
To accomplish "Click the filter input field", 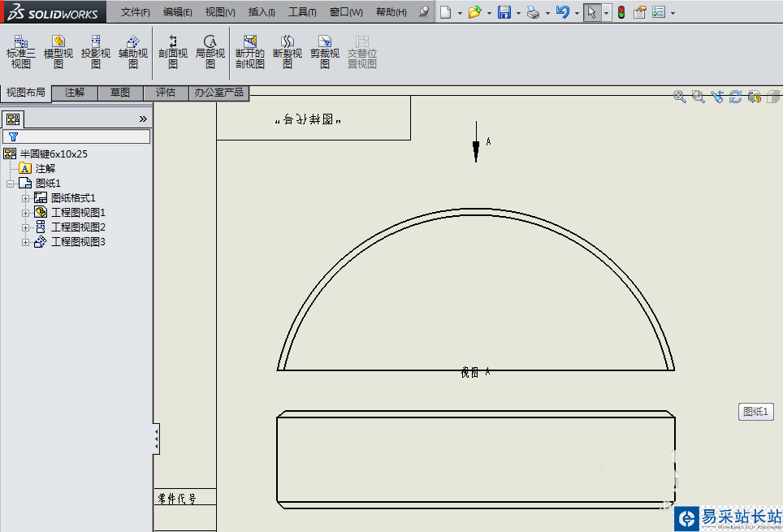I will point(76,137).
